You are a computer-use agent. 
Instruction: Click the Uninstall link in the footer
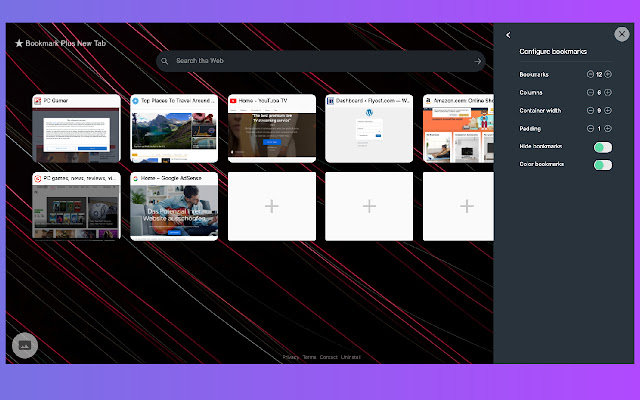[350, 357]
